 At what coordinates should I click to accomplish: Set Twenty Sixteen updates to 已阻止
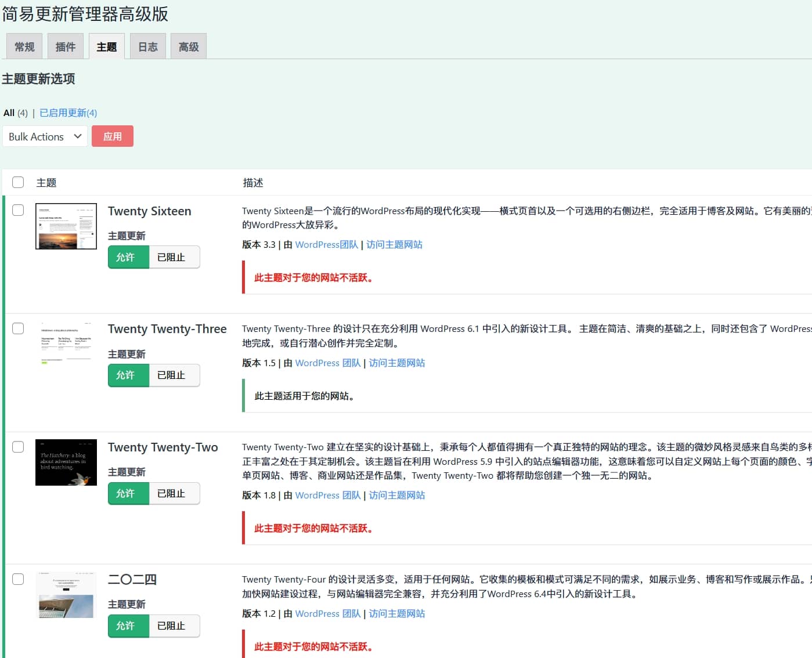pos(171,257)
